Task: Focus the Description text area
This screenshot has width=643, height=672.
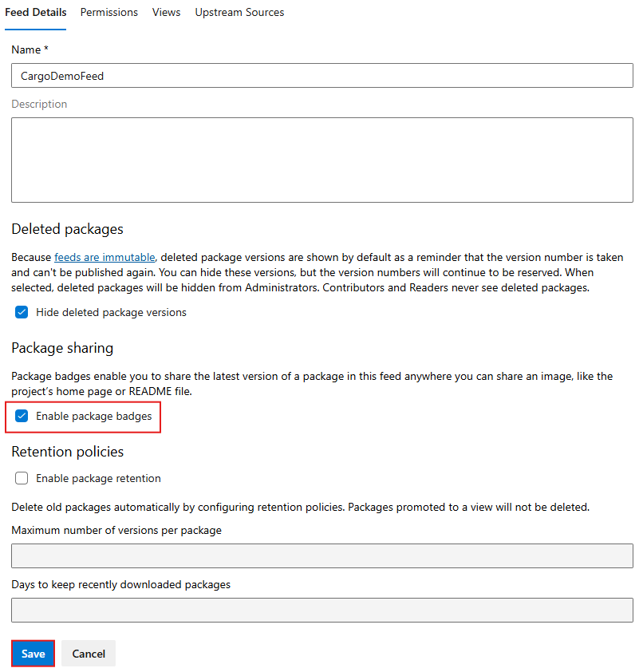Action: click(x=319, y=160)
